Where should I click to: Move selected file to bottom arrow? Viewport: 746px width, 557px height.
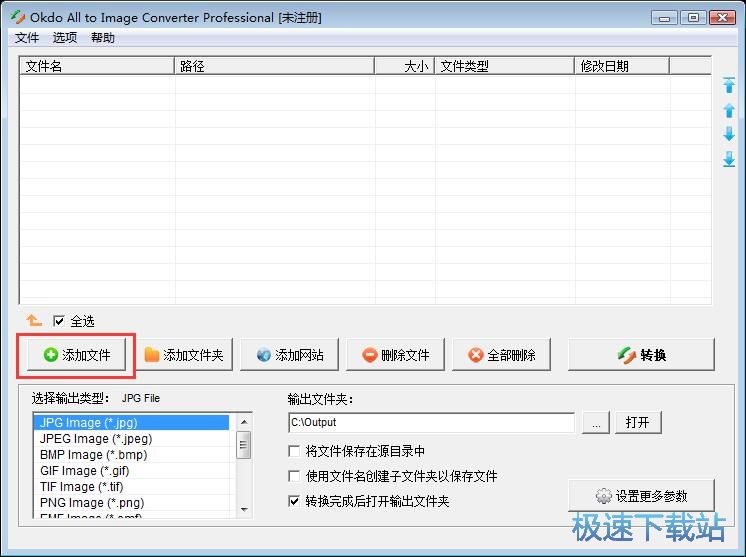(x=729, y=159)
